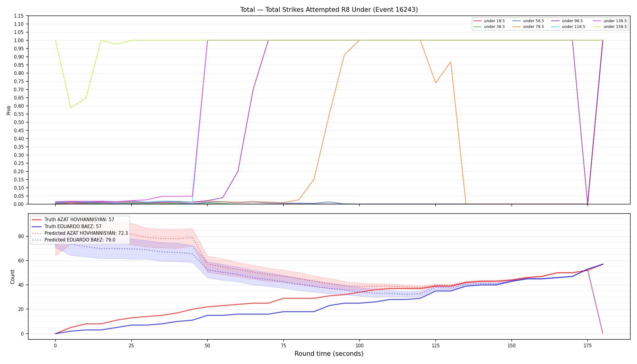
Task: Click the 'Count' y-axis label
Action: point(12,277)
